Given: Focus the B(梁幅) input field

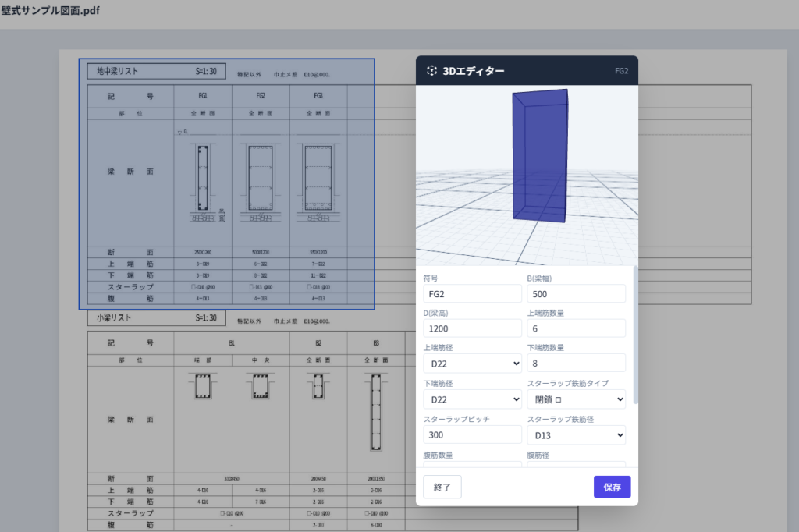Looking at the screenshot, I should pos(576,293).
